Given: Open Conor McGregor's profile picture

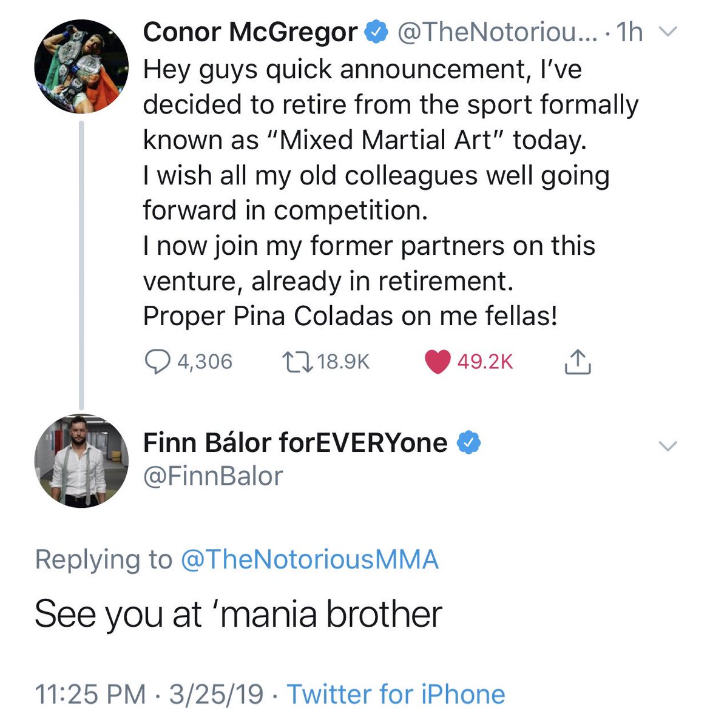Looking at the screenshot, I should click(x=81, y=67).
